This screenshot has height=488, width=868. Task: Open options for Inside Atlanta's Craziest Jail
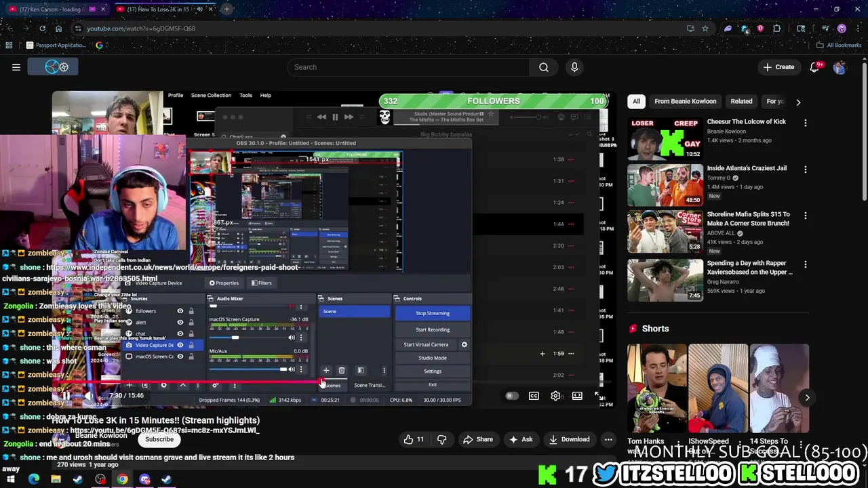805,169
